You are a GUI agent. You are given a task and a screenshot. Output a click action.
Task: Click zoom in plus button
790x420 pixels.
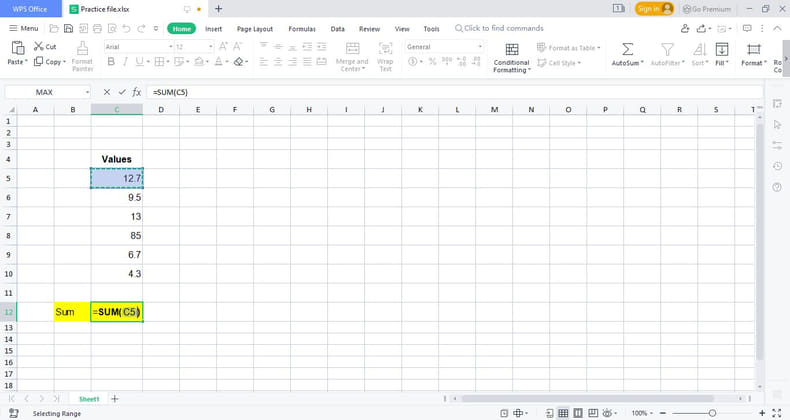(762, 413)
